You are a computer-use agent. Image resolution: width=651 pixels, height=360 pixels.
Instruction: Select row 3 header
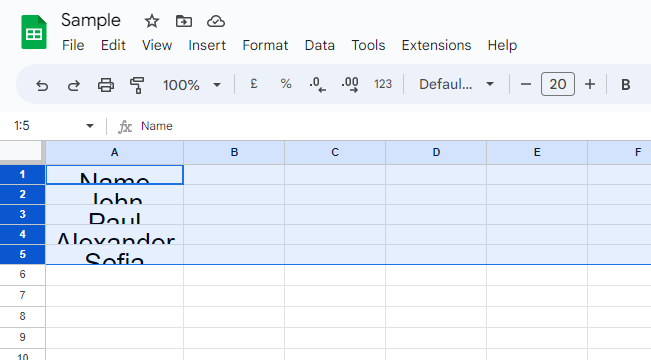click(x=22, y=214)
